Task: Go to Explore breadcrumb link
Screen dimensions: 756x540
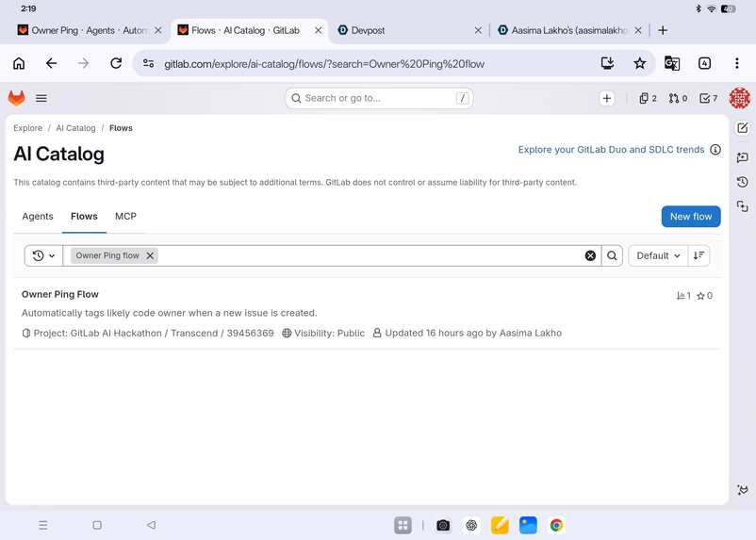Action: (28, 128)
